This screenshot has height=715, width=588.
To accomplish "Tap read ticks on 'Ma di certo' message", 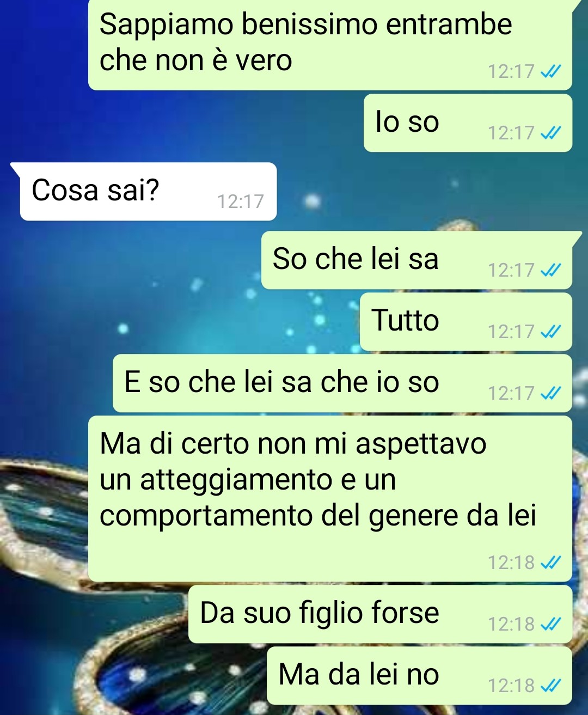I will point(550,563).
